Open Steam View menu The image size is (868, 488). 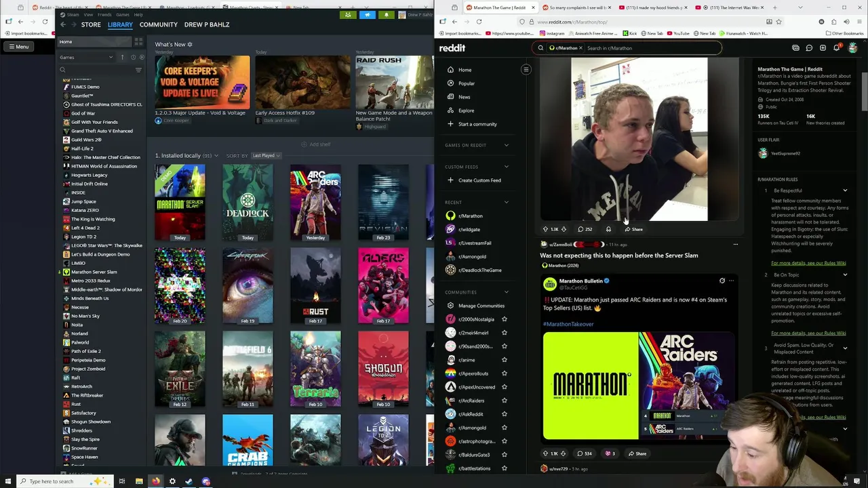(89, 14)
